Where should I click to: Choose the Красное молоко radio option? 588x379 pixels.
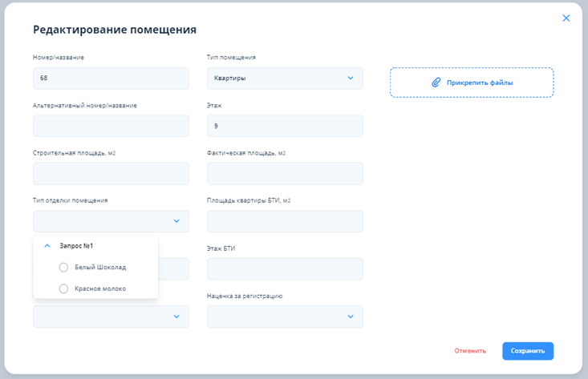[64, 288]
